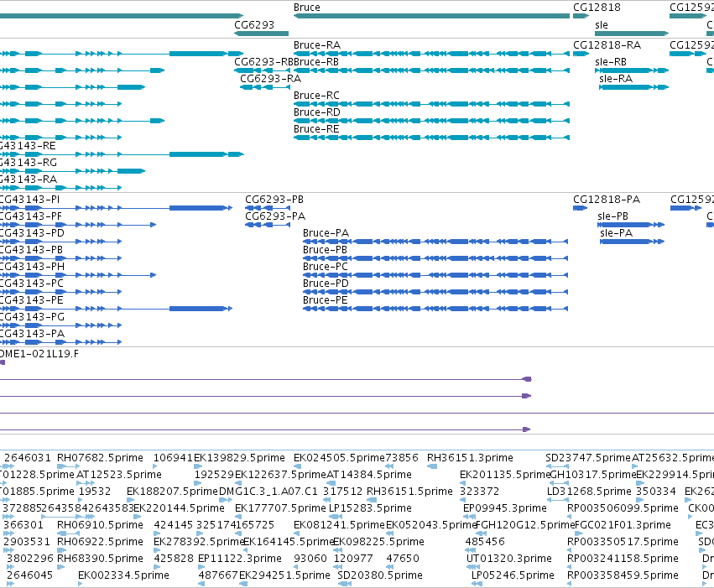
Task: Open EST AT14384.5prime
Action: pos(369,475)
